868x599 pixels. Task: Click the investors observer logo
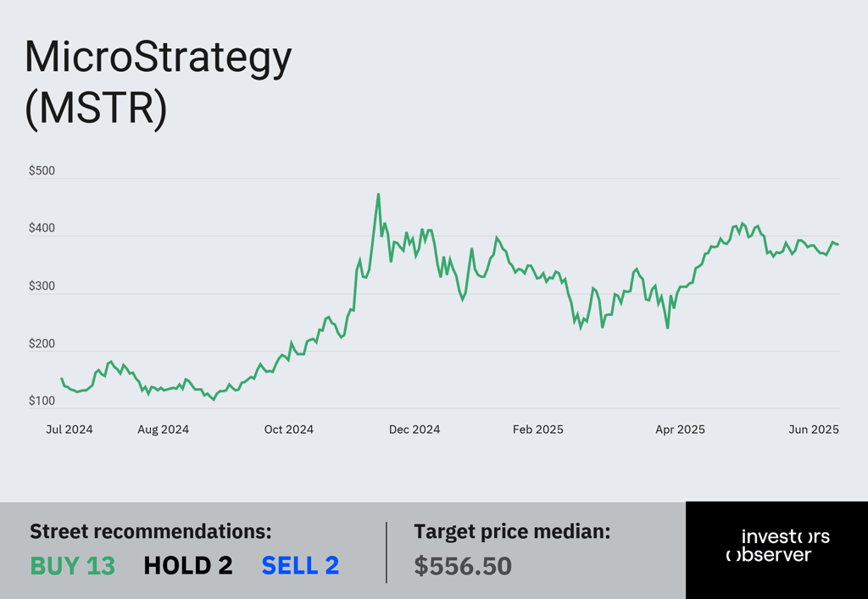click(x=778, y=546)
